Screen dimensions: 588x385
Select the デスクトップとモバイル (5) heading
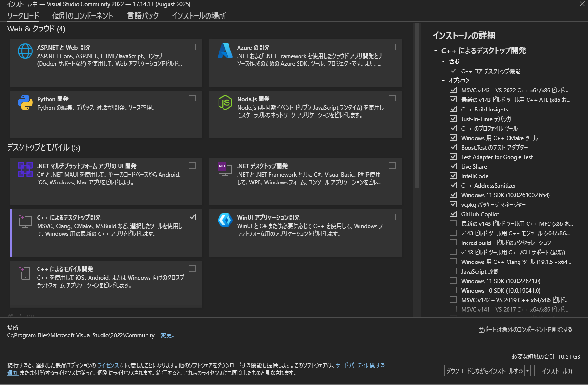coord(44,147)
